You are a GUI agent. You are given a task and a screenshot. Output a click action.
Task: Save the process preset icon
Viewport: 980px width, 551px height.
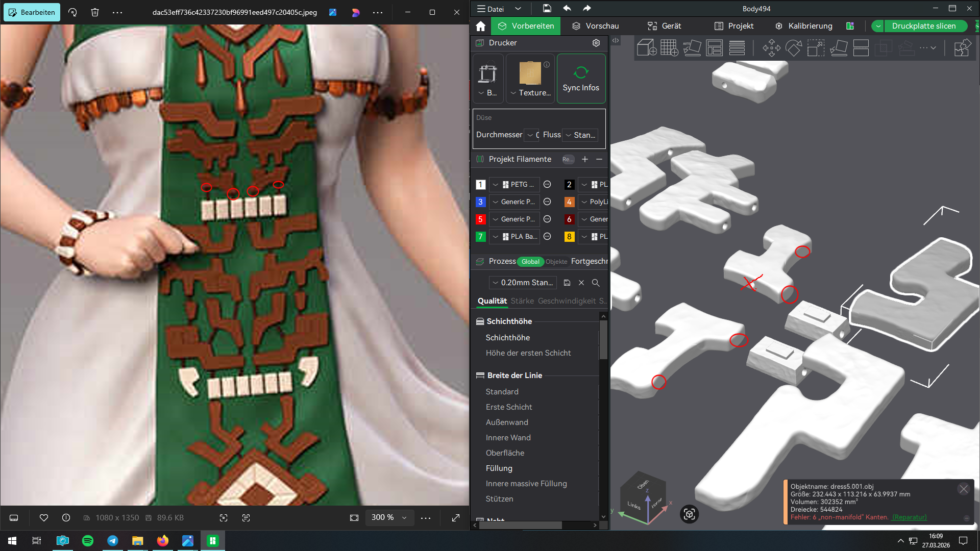pos(567,283)
